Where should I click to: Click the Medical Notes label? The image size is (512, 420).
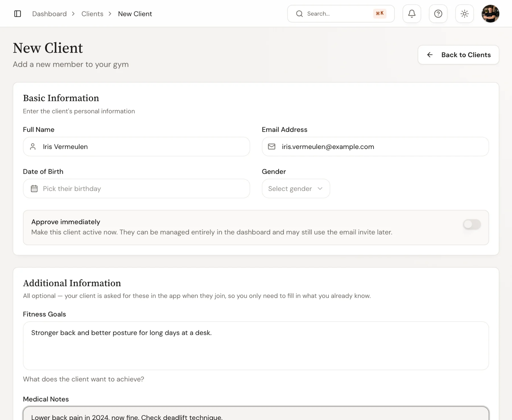[x=46, y=399]
